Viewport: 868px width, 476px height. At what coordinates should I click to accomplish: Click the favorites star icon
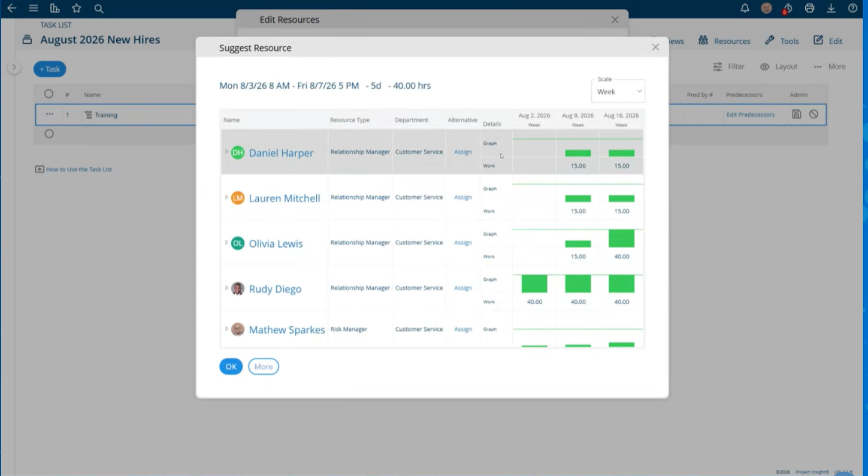coord(77,8)
